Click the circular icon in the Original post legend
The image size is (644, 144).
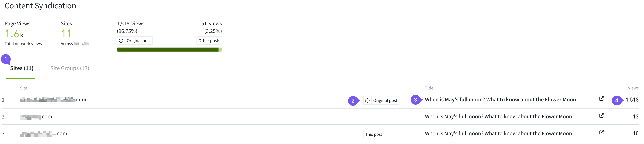click(x=121, y=41)
